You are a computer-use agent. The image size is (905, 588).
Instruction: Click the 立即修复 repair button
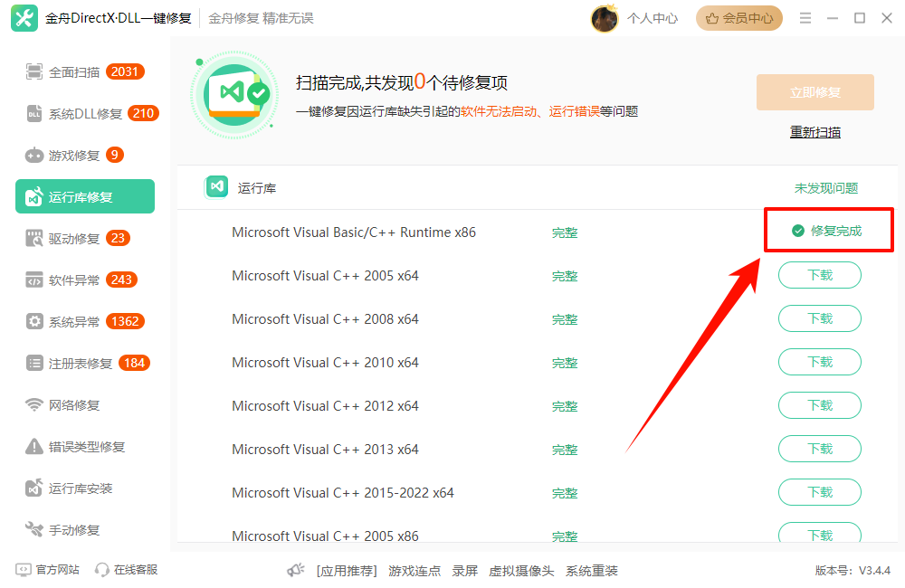[815, 92]
